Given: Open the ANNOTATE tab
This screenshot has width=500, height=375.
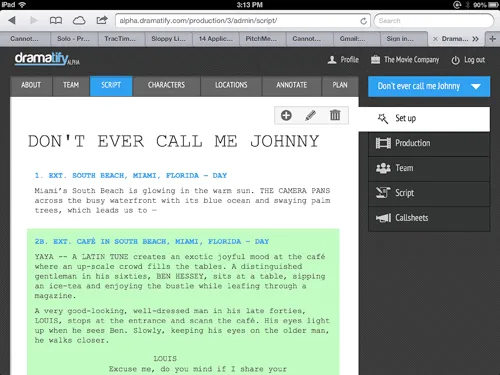Looking at the screenshot, I should coord(292,85).
